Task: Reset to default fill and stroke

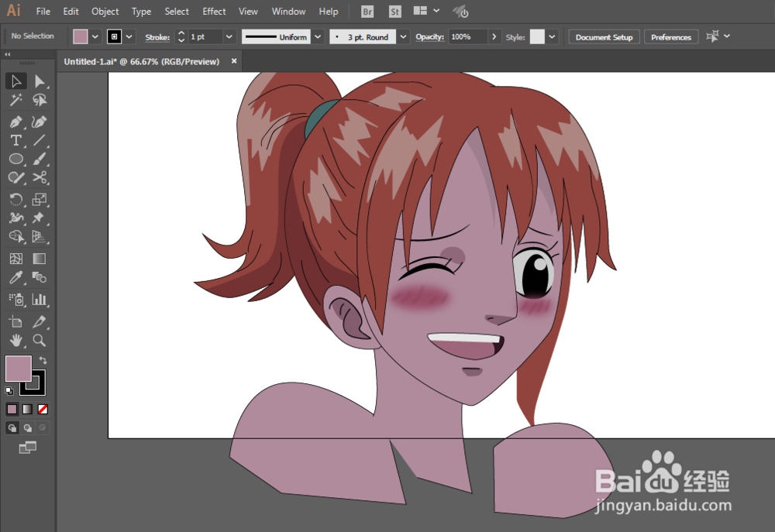Action: (9, 391)
